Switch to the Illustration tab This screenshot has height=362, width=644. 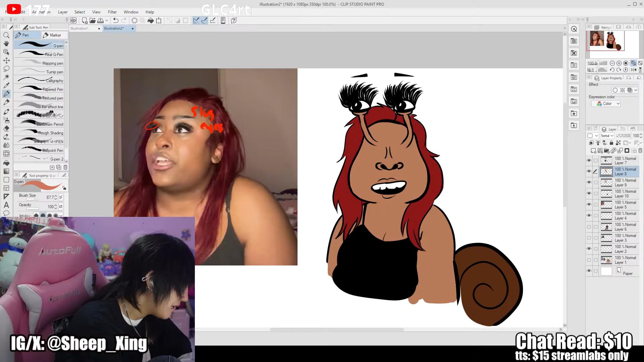(x=79, y=28)
